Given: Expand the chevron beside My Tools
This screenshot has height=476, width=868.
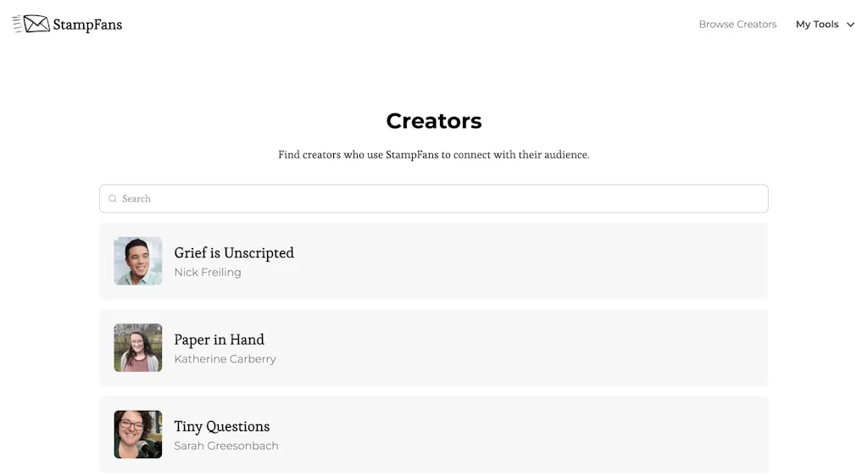Looking at the screenshot, I should point(851,25).
